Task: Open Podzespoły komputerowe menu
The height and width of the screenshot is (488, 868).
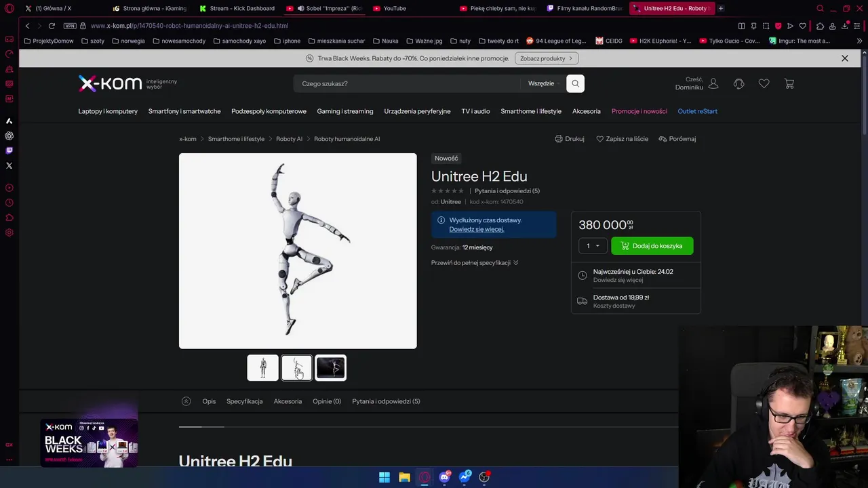Action: tap(269, 111)
